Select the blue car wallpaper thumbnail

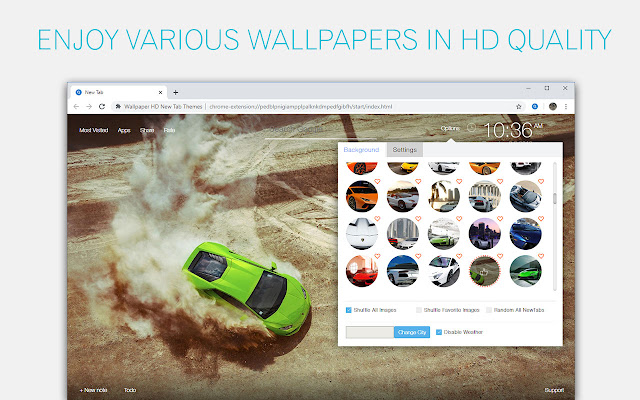pos(526,234)
